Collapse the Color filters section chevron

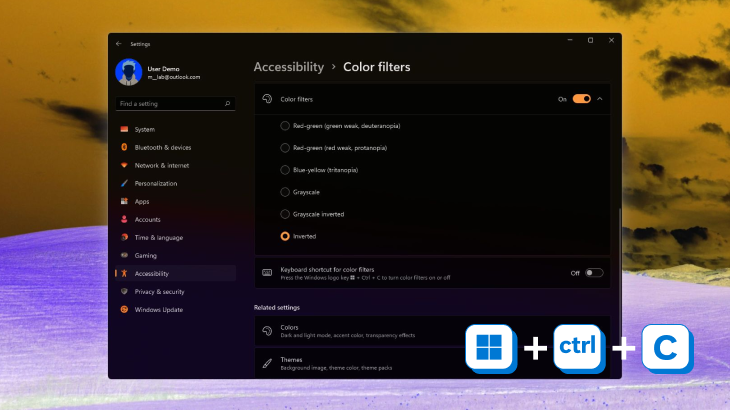(x=600, y=99)
